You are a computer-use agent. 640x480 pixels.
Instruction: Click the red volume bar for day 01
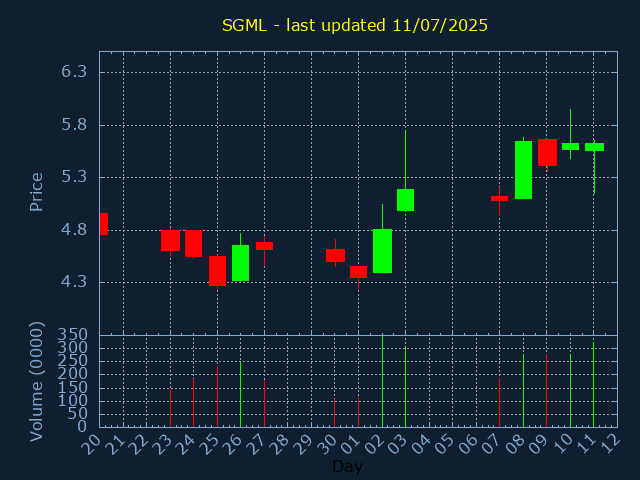coord(358,412)
